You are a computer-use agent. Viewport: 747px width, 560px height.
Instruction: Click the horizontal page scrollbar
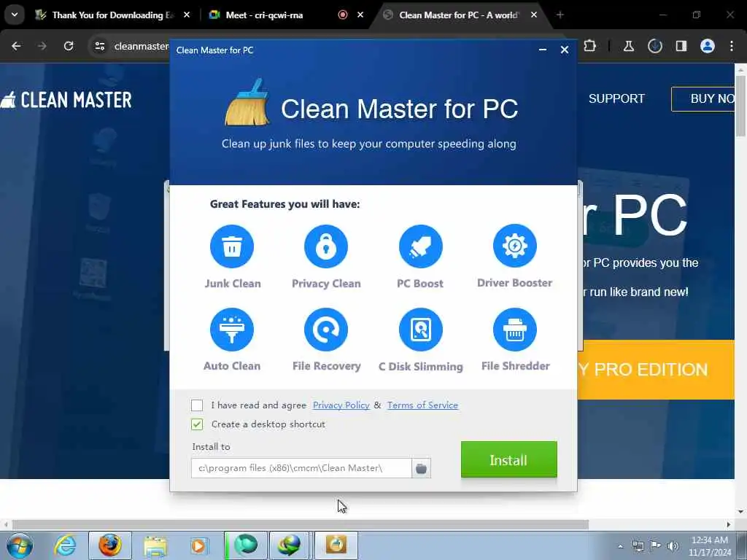pyautogui.click(x=300, y=525)
